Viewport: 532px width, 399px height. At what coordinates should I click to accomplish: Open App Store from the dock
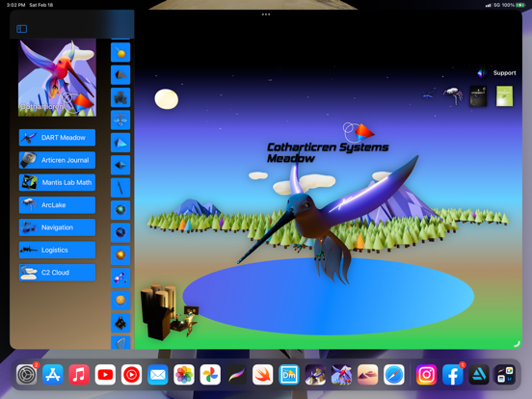[53, 375]
